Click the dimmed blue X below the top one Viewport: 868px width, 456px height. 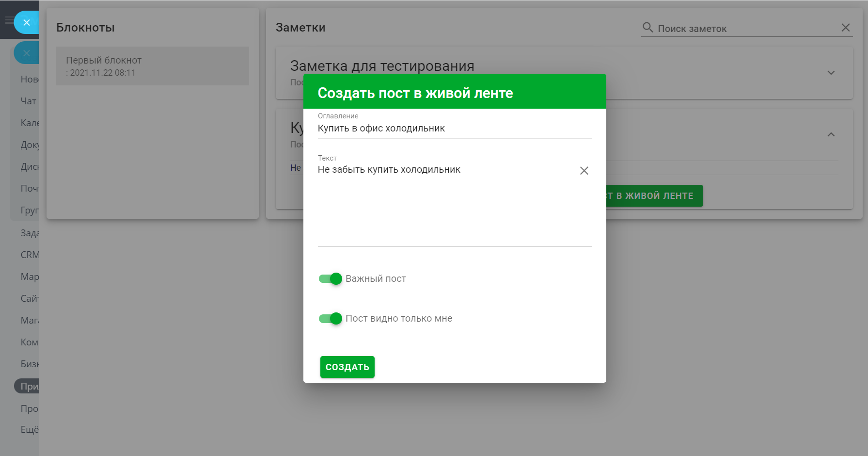[26, 53]
